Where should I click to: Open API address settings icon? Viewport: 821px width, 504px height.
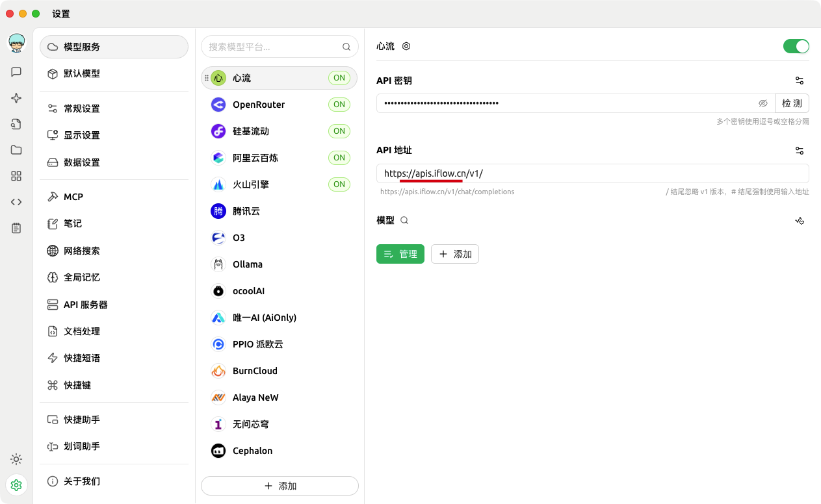pos(800,150)
